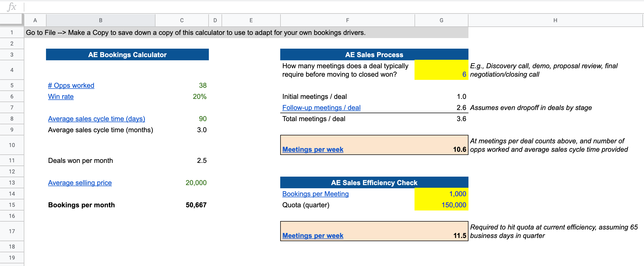Click the 'AE Sales Efficiency Check' header
This screenshot has height=266, width=644.
(374, 183)
